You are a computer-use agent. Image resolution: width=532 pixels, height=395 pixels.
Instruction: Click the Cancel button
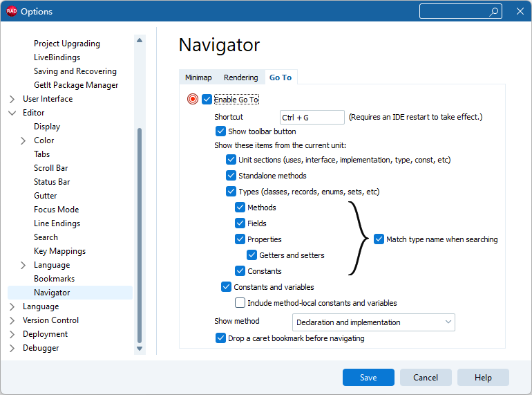click(426, 377)
